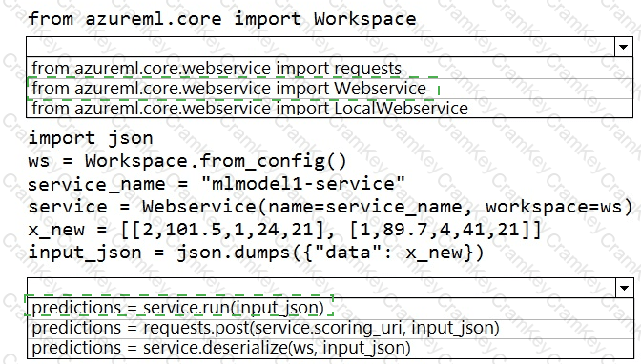The width and height of the screenshot is (641, 364).
Task: Select 'import Webservice' option
Action: (329, 89)
